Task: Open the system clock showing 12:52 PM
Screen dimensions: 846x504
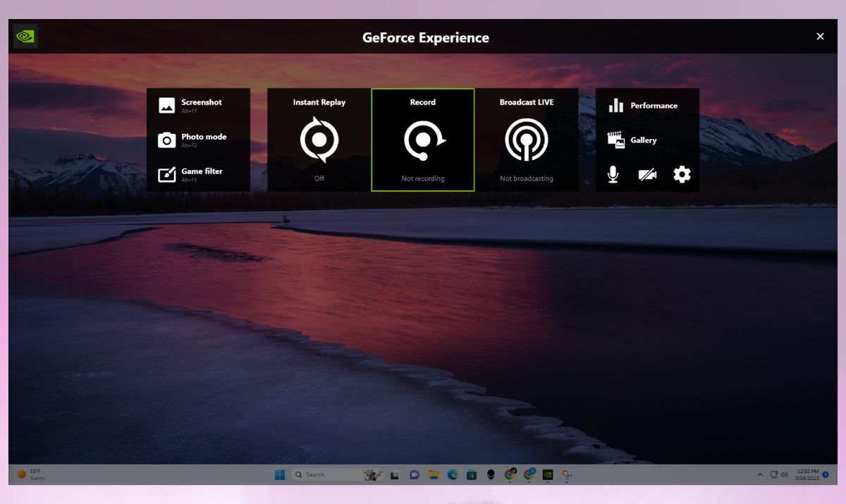Action: pyautogui.click(x=807, y=474)
